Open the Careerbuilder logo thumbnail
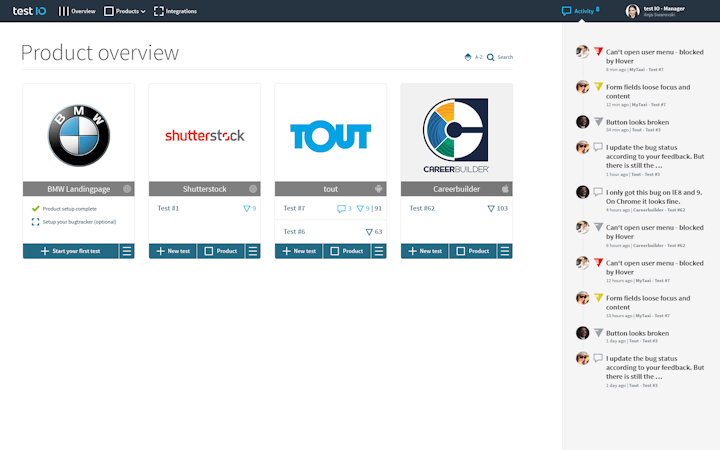Image resolution: width=720 pixels, height=450 pixels. (x=456, y=135)
